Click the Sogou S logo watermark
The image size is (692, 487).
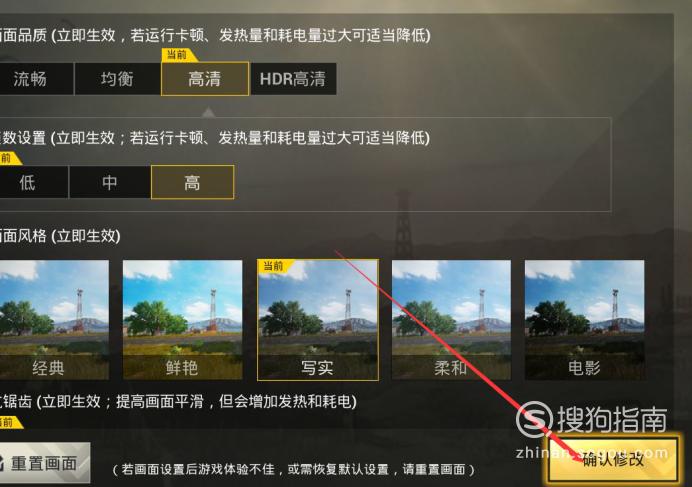tap(534, 419)
